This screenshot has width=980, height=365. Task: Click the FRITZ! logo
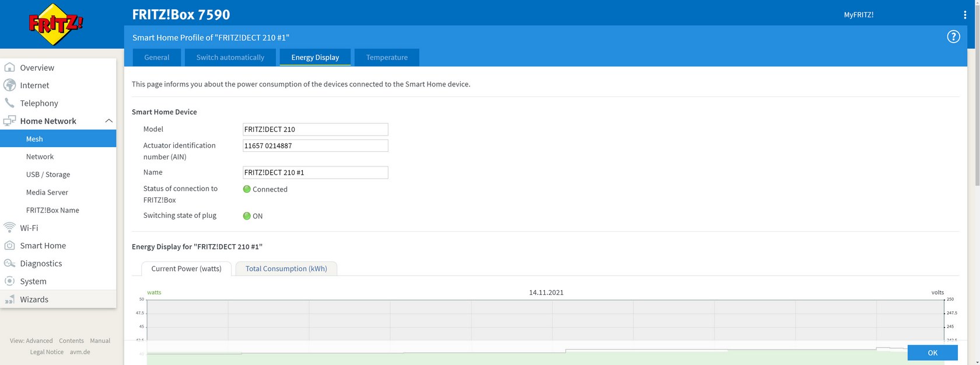[55, 25]
